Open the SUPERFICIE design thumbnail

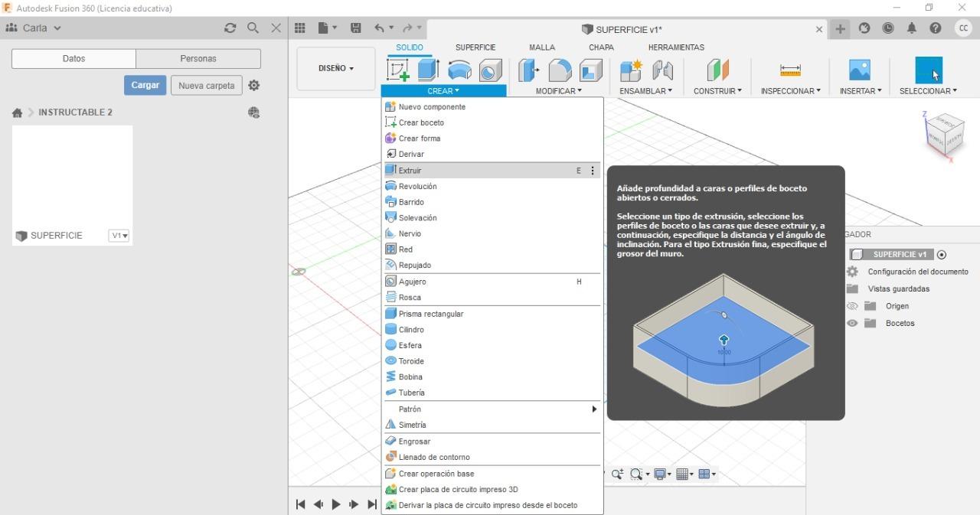tap(72, 185)
